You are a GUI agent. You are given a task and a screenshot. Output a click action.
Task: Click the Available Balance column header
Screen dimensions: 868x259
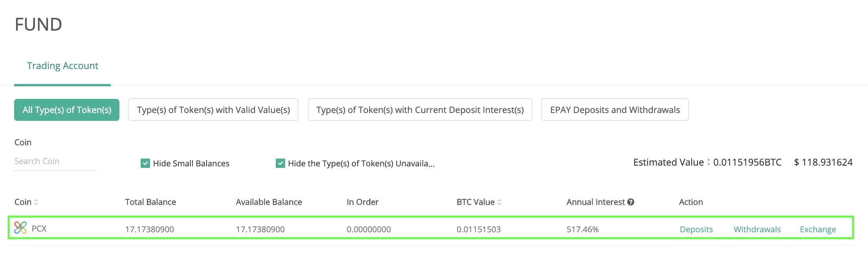coord(269,202)
